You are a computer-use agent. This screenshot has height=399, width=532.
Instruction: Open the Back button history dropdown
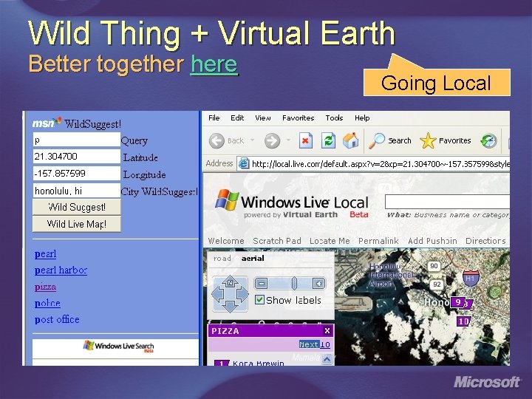coord(253,140)
